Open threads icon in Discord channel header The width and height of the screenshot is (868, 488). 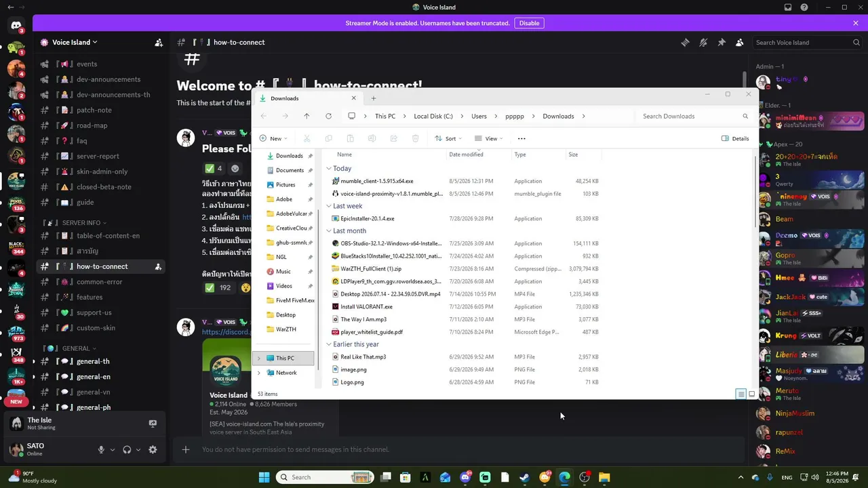tap(685, 42)
